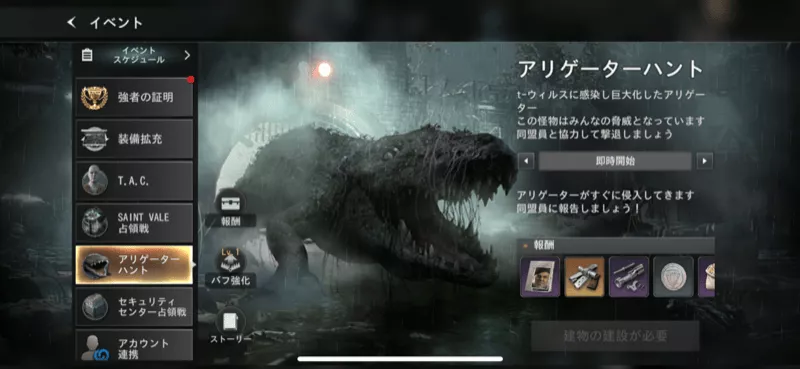Open the アカウント連携 event tab
Screen dimensions: 800x369
coord(134,345)
